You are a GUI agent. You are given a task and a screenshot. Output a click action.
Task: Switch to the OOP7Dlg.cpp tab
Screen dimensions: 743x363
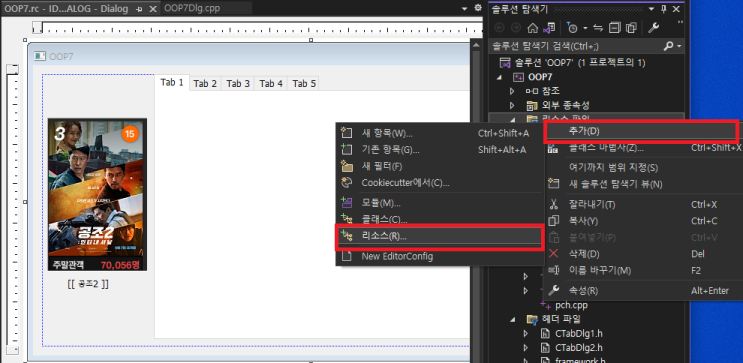tap(192, 9)
